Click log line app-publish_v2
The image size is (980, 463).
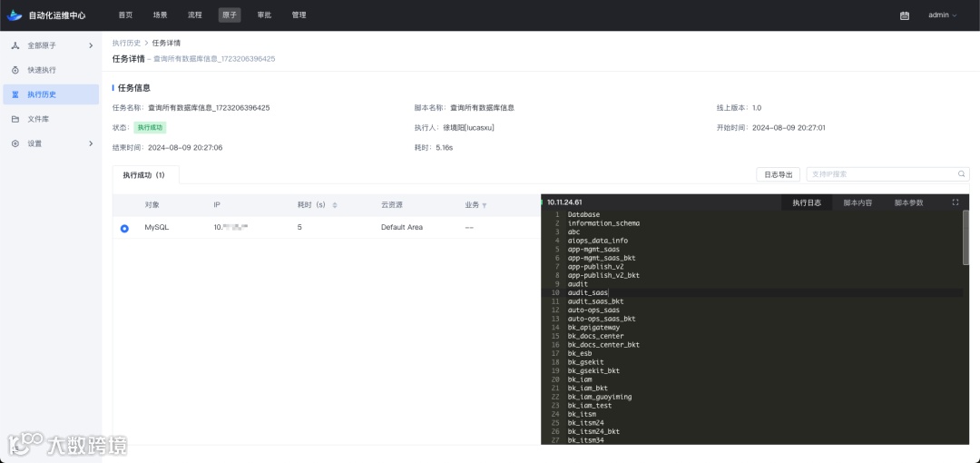pos(595,267)
